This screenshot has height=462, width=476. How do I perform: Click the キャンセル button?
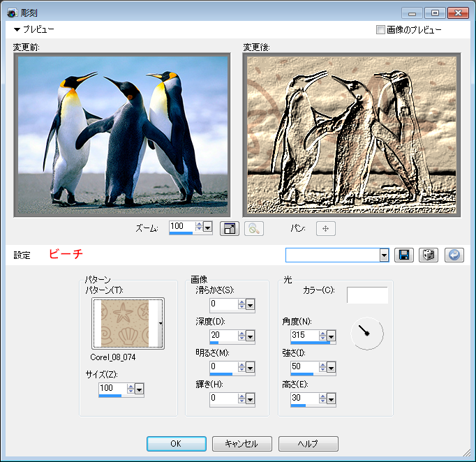(241, 444)
